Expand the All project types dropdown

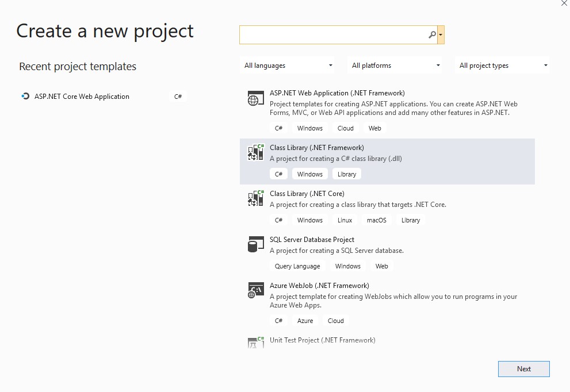coord(502,66)
